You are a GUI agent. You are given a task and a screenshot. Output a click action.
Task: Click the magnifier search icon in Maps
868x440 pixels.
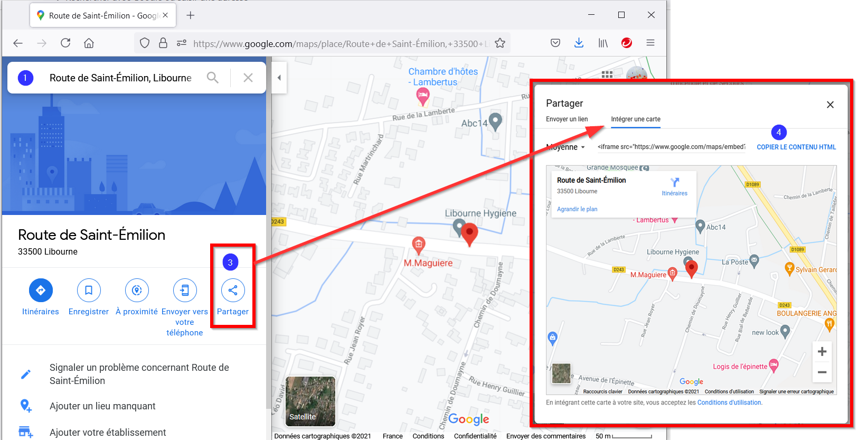pyautogui.click(x=212, y=78)
